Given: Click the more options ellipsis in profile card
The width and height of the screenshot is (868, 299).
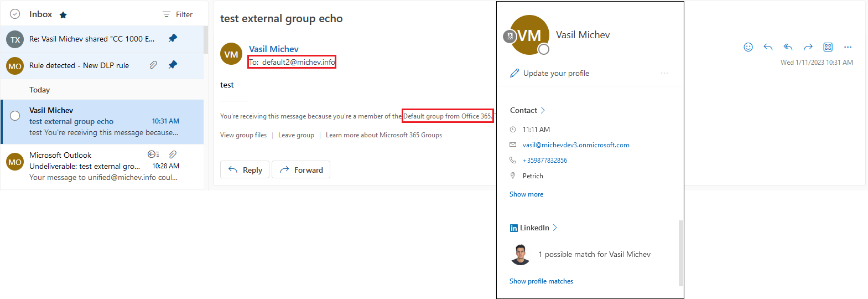Looking at the screenshot, I should [664, 73].
